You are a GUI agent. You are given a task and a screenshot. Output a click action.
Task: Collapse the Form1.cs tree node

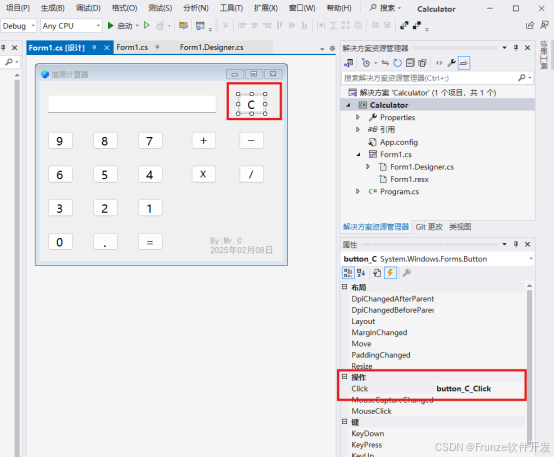[x=358, y=154]
